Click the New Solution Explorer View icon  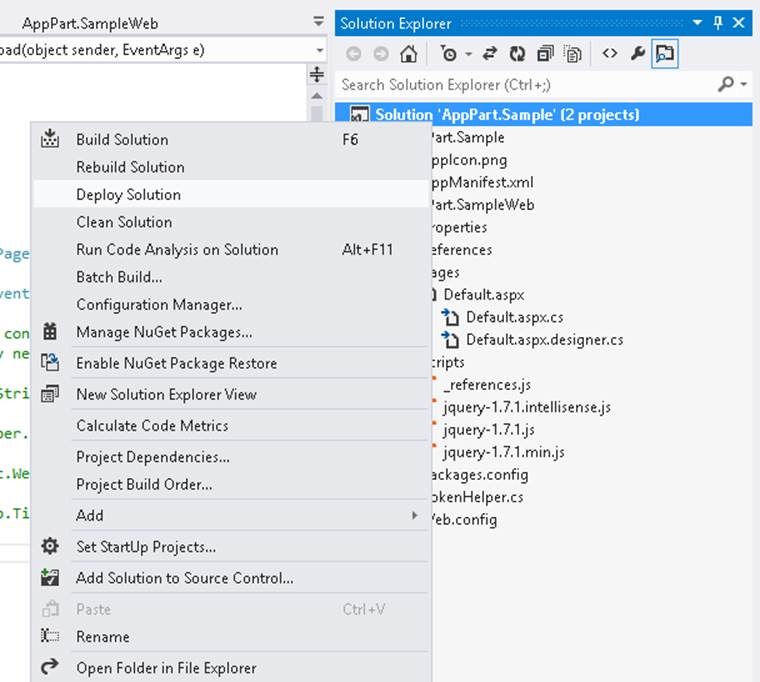[x=50, y=394]
